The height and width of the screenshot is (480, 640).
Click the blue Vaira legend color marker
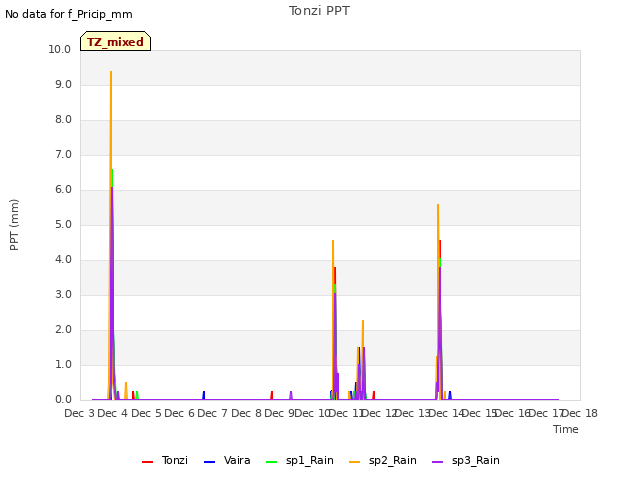(209, 462)
